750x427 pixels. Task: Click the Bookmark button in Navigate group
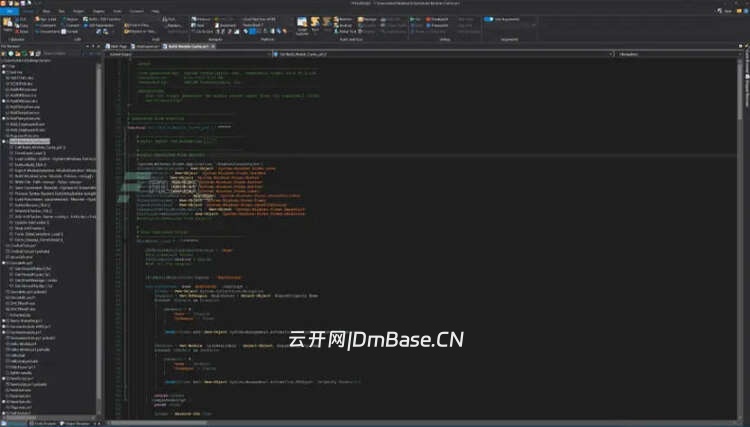[x=225, y=25]
